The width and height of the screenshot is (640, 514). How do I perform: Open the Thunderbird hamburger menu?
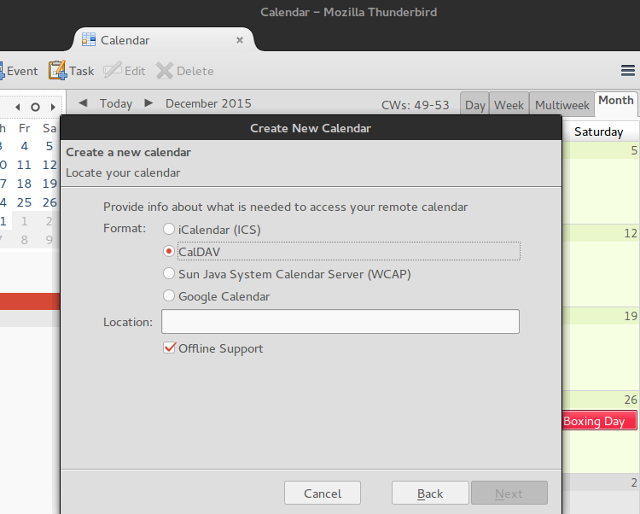[628, 71]
